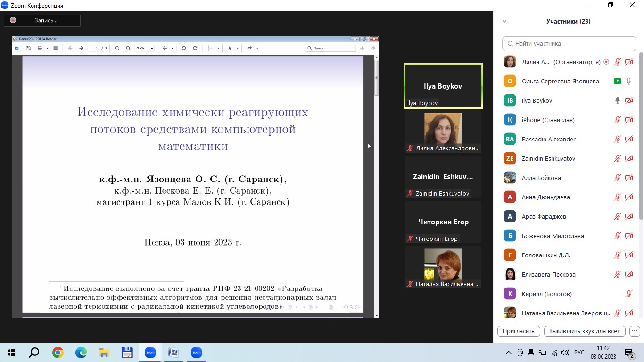The width and height of the screenshot is (644, 362).
Task: Click the screen share icon beside Ольга Сергеевна
Action: 618,81
